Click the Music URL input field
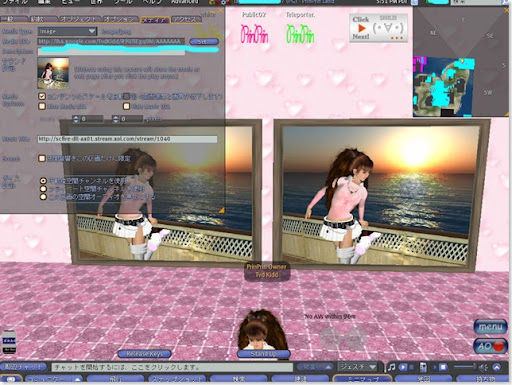Viewport: 512px width, 385px height. point(127,139)
